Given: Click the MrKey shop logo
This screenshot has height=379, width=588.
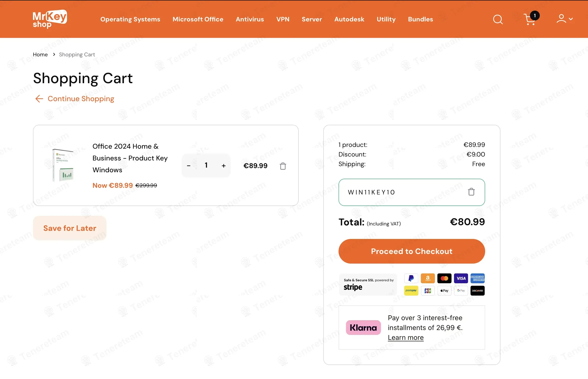Looking at the screenshot, I should click(50, 19).
